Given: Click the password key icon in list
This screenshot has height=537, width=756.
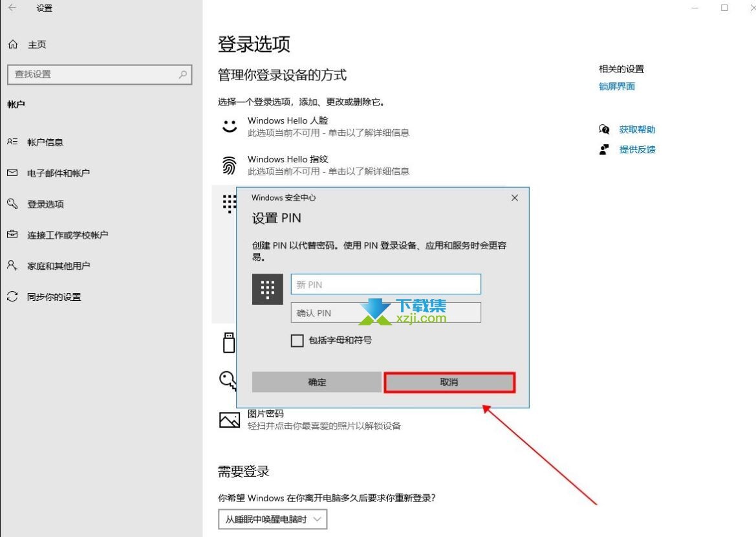Looking at the screenshot, I should 228,380.
